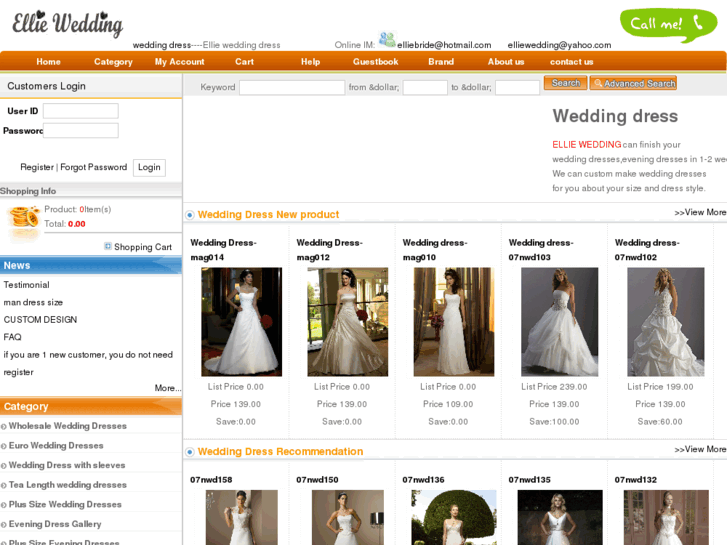Open Wedding Dress with sleeves category
Screen dimensions: 727x545
tap(67, 465)
